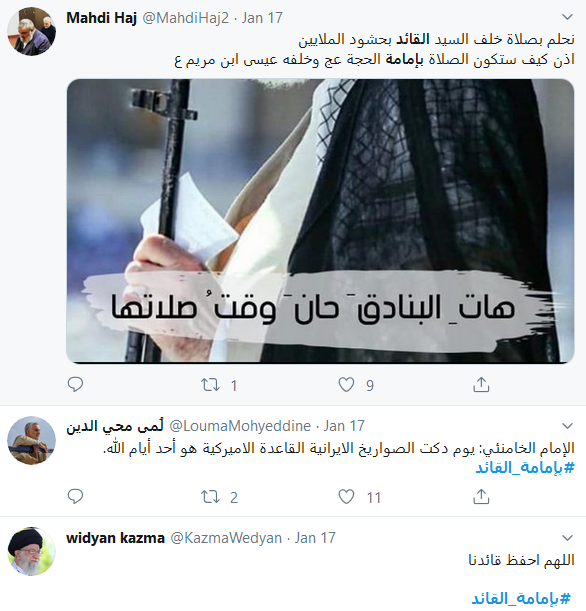
Task: Open the Mahdi Haj display name link
Action: click(101, 18)
